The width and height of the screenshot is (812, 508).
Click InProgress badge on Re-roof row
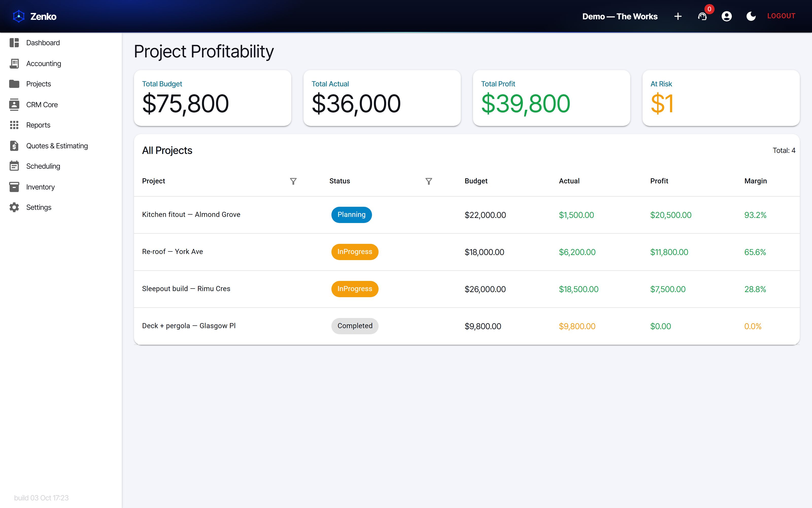pyautogui.click(x=355, y=252)
